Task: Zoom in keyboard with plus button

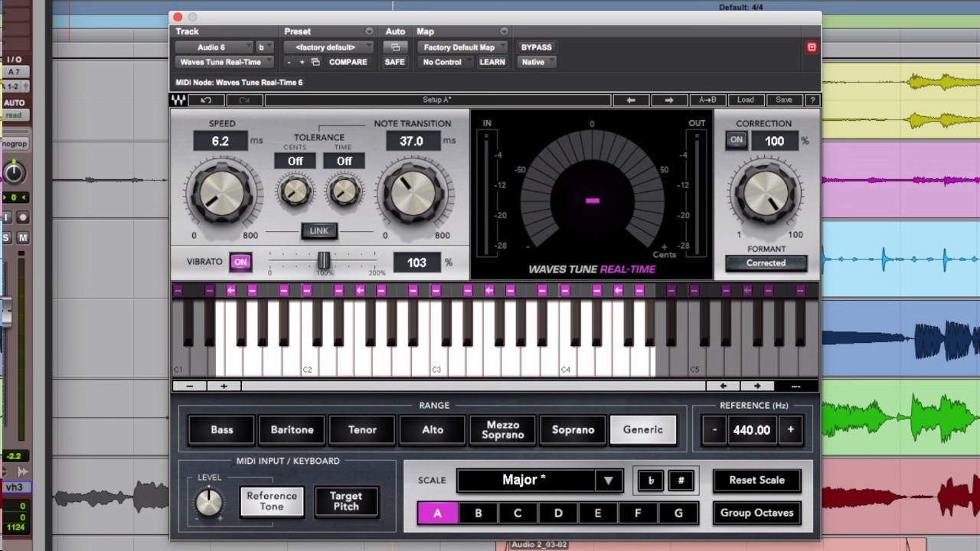Action: [x=224, y=386]
